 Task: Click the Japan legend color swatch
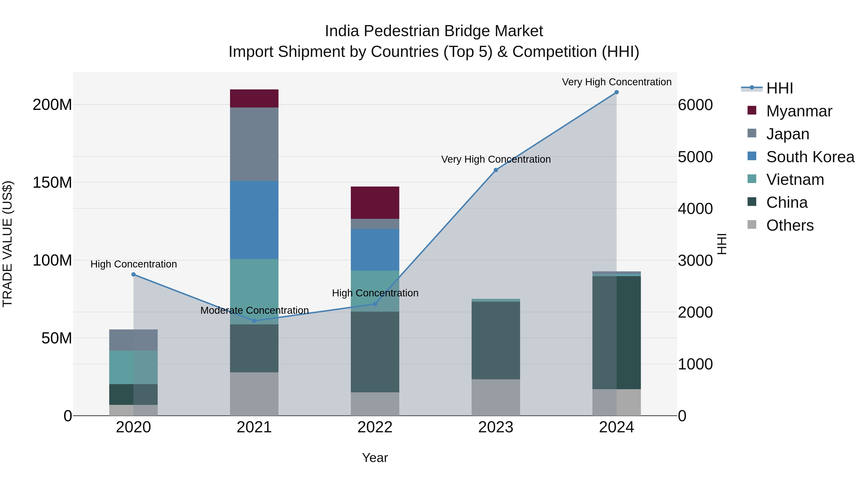click(752, 133)
